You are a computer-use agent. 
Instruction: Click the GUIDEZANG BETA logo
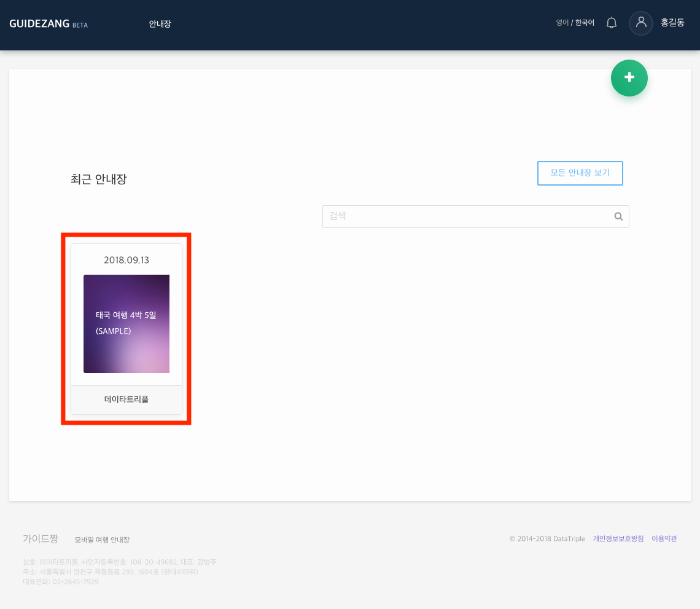[49, 24]
